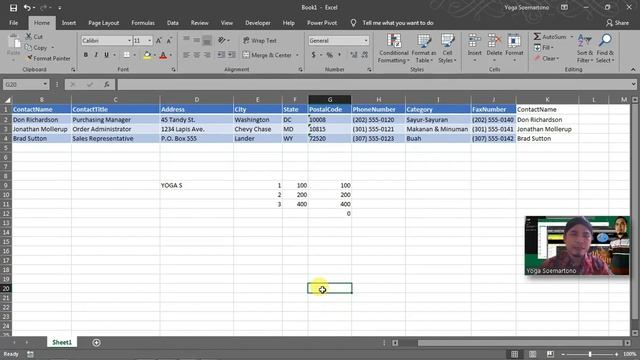
Task: Open Conditional Formatting menu
Action: click(393, 48)
